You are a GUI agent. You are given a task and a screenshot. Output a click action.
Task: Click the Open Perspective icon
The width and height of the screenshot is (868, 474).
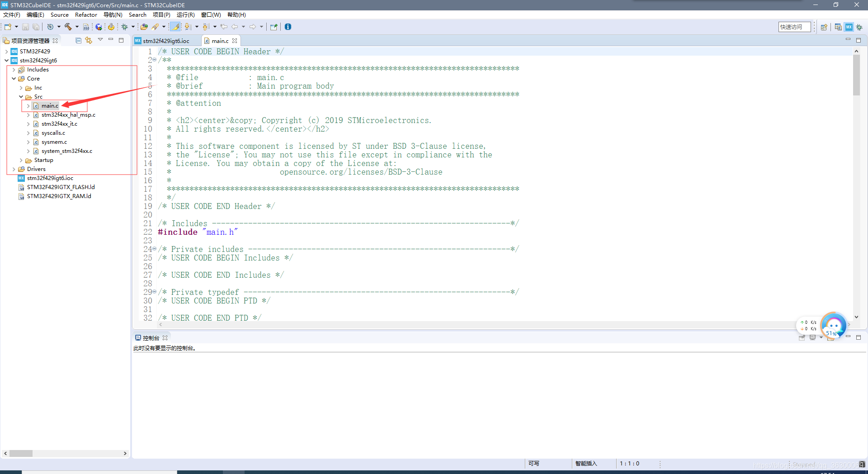[x=824, y=27]
